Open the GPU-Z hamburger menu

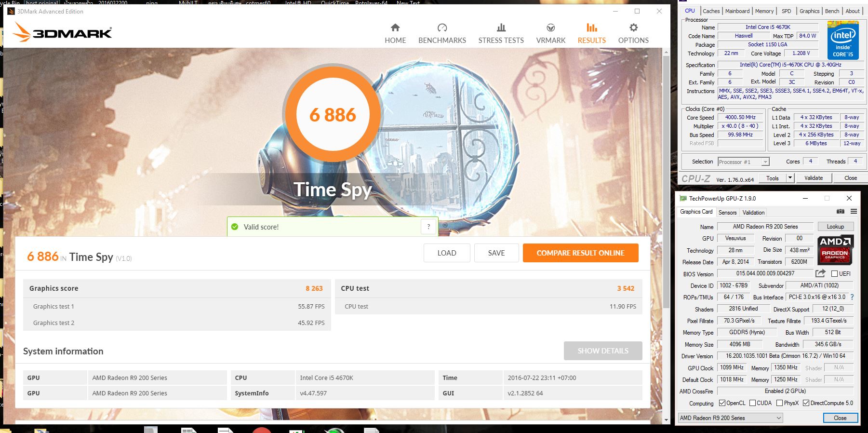pos(854,211)
